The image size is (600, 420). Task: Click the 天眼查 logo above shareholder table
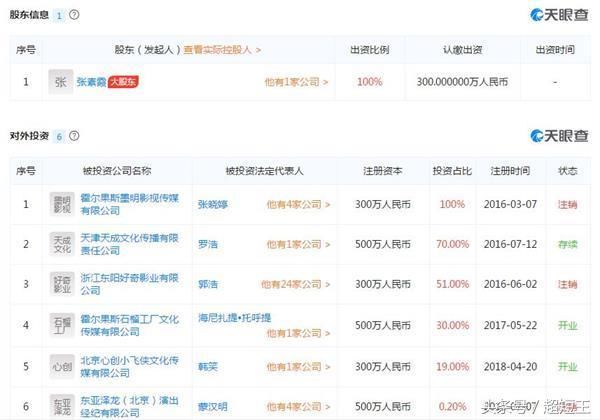coord(559,15)
